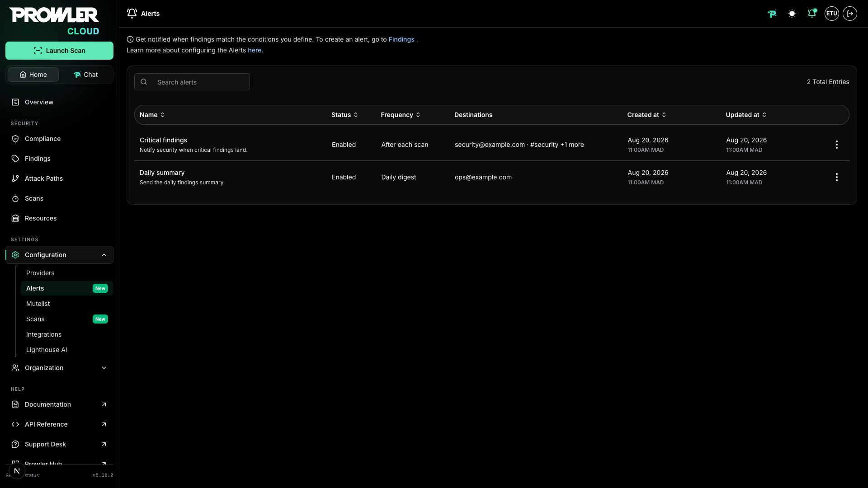The width and height of the screenshot is (868, 488).
Task: Click Enabled status of Critical findings
Action: [x=344, y=145]
